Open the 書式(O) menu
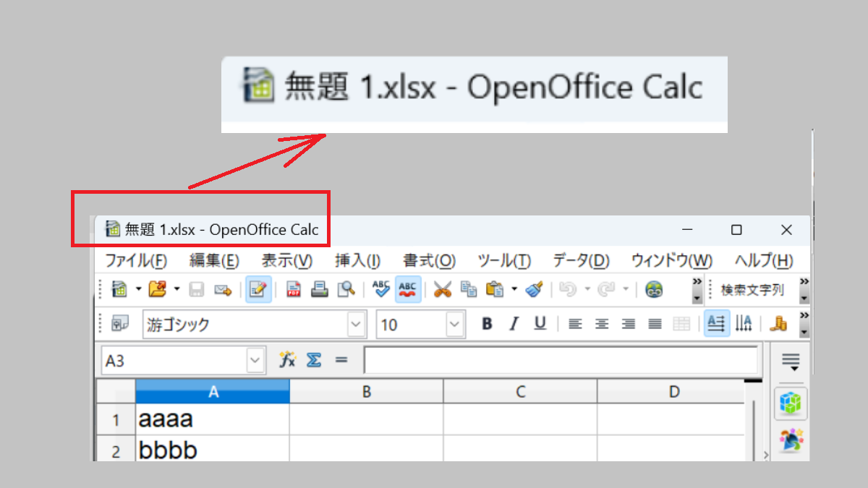Image resolution: width=868 pixels, height=488 pixels. point(430,261)
